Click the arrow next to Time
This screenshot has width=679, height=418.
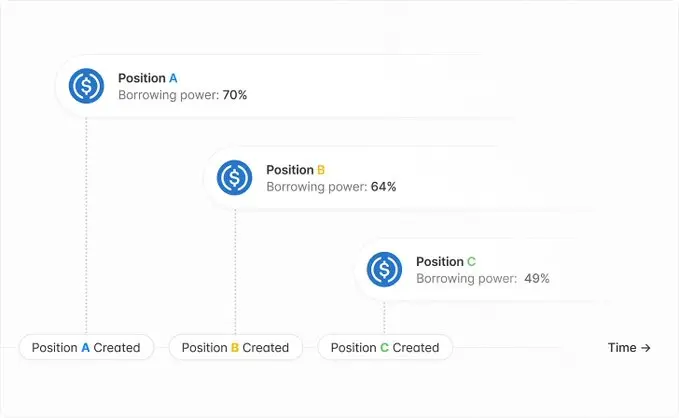pos(646,348)
